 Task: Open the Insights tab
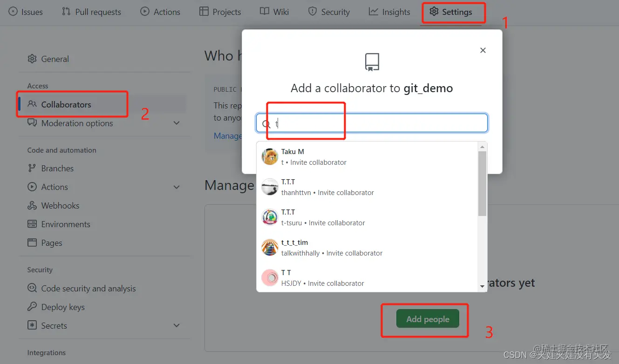[x=389, y=12]
